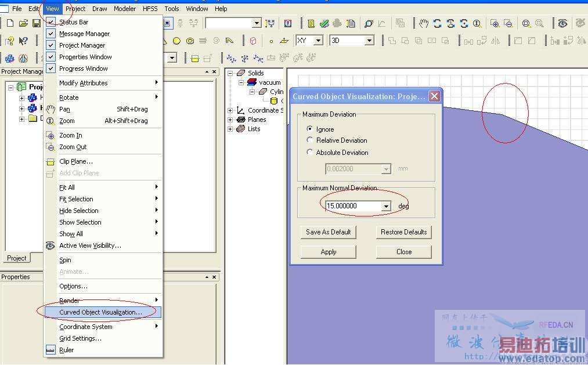Click the Zoom In magnifier toolbar icon
588x365 pixels.
[x=495, y=24]
